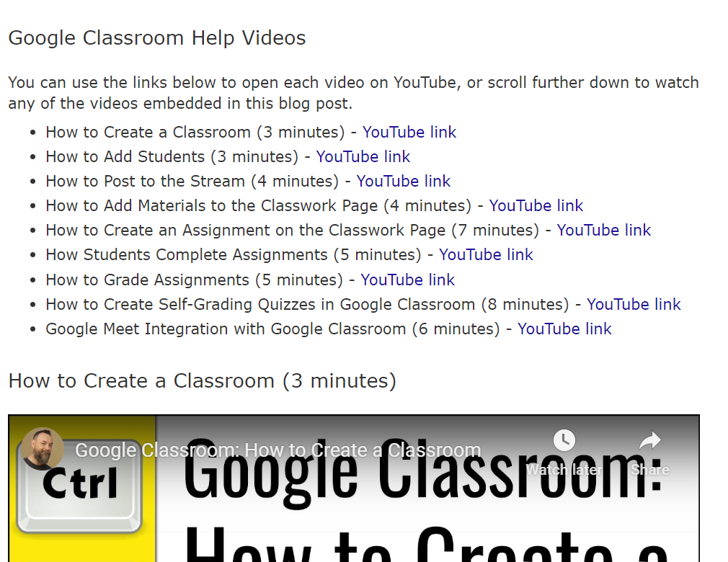The image size is (728, 562).
Task: Click the text 'How to Add Students (3 minutes)'
Action: pos(172,157)
